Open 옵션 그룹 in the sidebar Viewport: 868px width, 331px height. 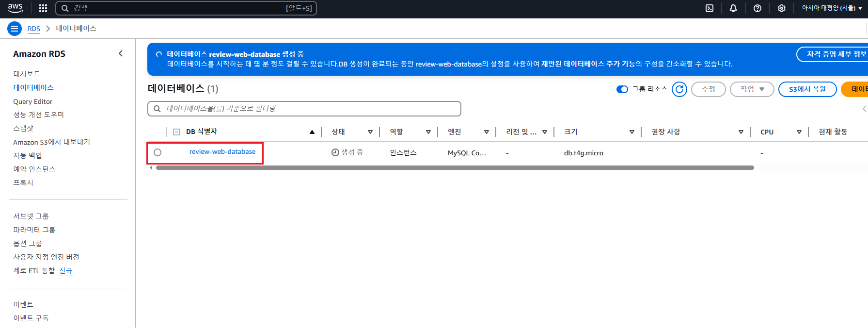coord(28,243)
